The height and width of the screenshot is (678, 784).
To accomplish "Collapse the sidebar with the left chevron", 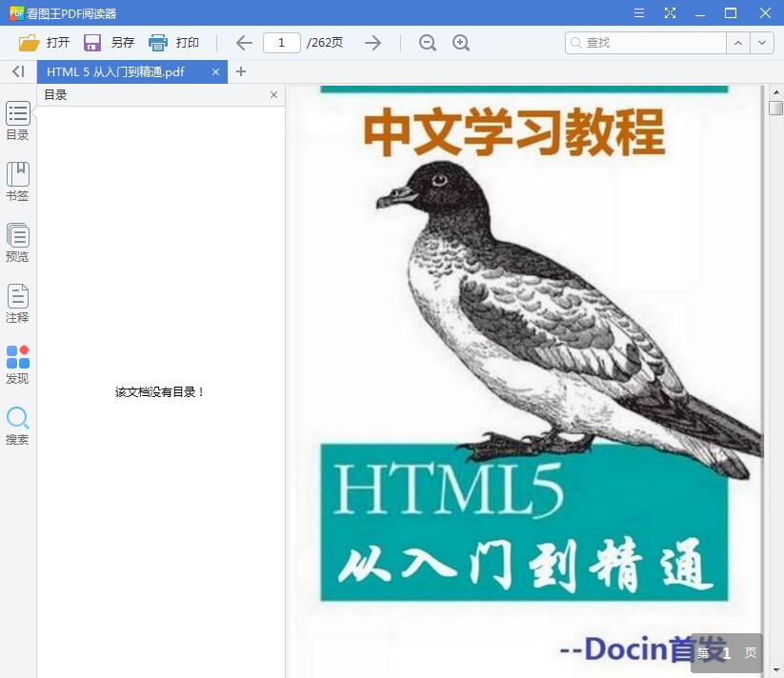I will pos(17,71).
